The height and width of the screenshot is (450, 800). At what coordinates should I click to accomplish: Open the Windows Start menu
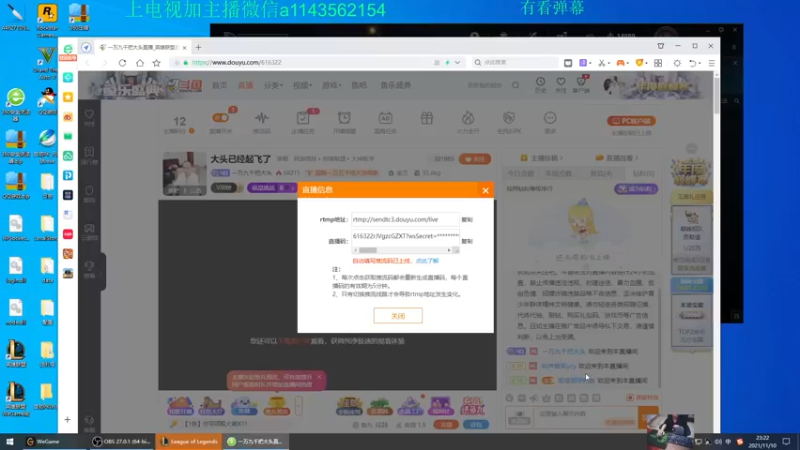click(9, 442)
